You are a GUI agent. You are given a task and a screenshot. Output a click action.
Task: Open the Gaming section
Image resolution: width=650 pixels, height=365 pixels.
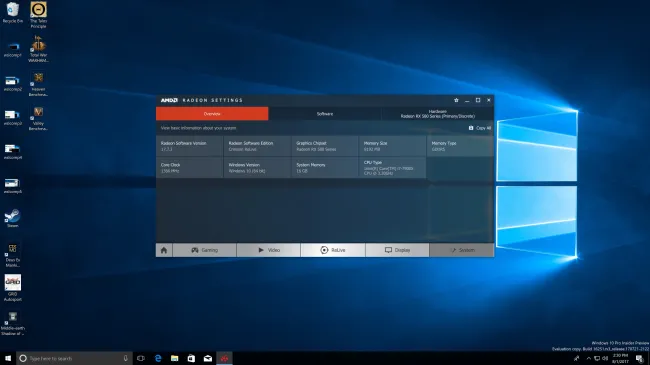pyautogui.click(x=204, y=250)
